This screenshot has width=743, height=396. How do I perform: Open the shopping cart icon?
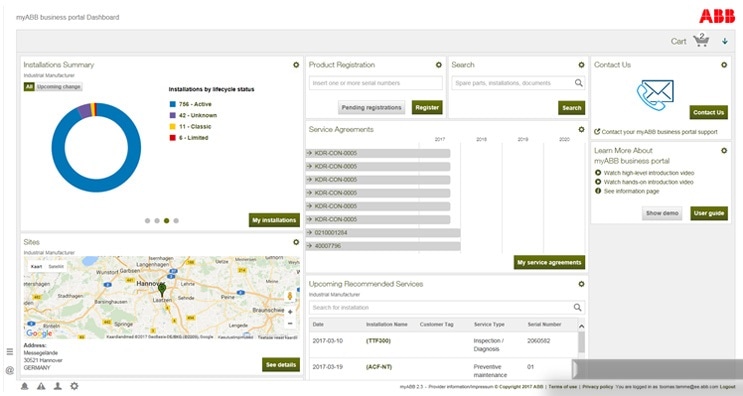click(x=701, y=41)
